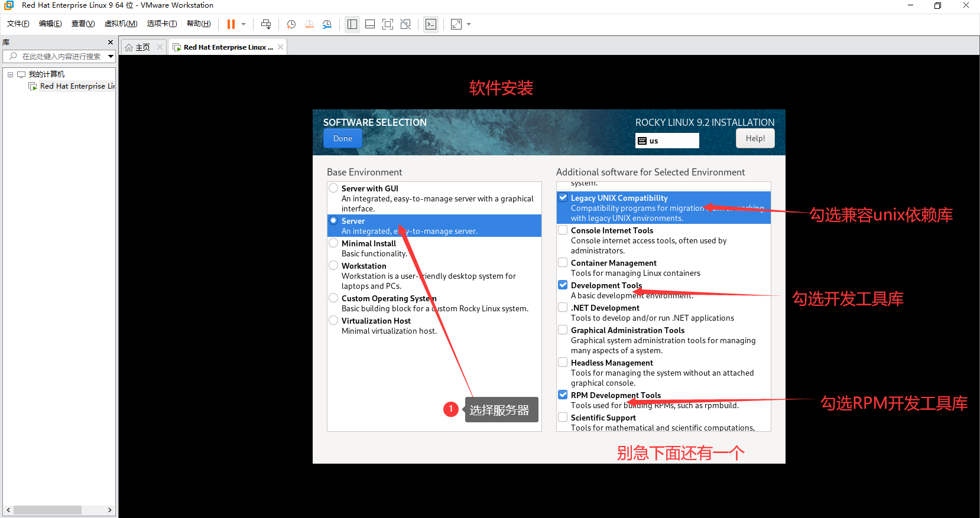Toggle the Development Tools checkbox
The width and height of the screenshot is (980, 518).
pyautogui.click(x=563, y=285)
